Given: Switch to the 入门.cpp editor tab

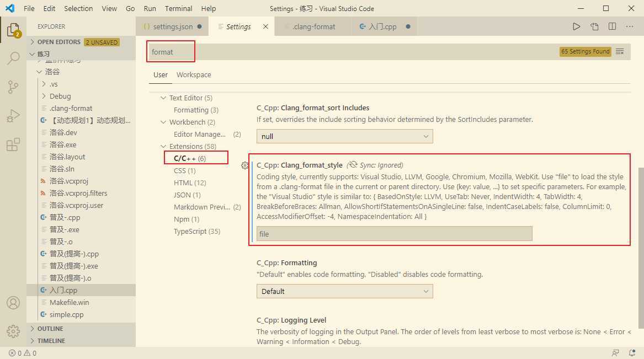Looking at the screenshot, I should coord(385,26).
